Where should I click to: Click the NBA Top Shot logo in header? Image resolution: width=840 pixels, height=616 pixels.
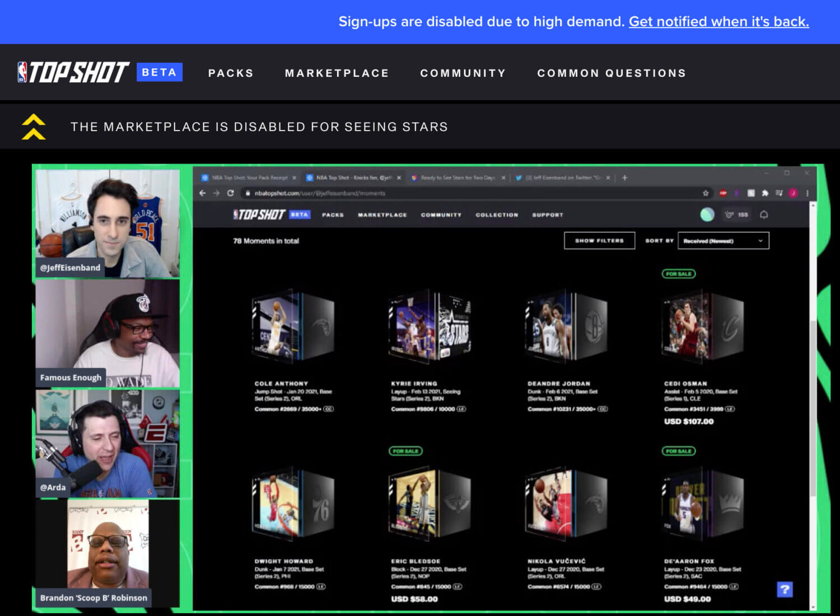[73, 73]
